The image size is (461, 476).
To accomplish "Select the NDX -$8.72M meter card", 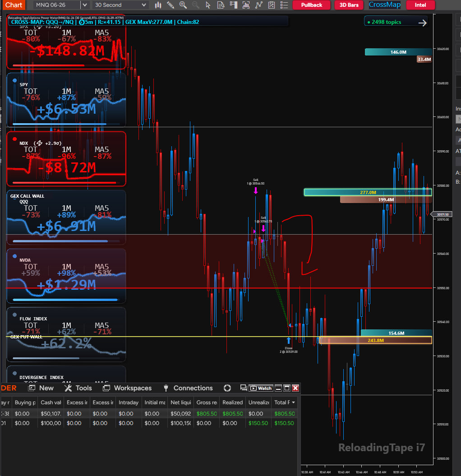I will (66, 158).
